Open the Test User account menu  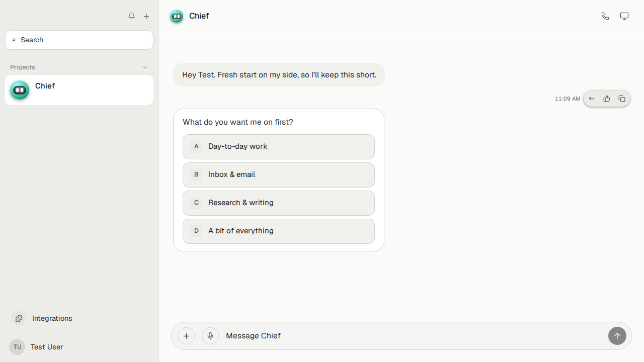36,347
